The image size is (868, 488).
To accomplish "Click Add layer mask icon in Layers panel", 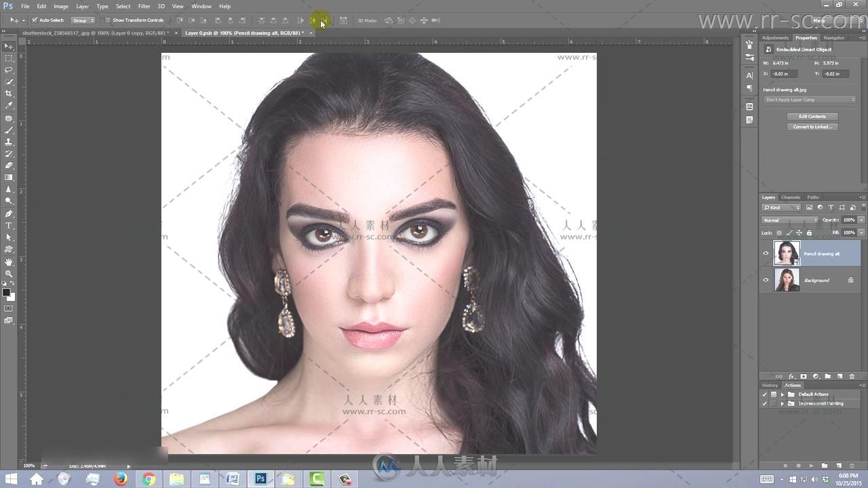I will click(804, 376).
